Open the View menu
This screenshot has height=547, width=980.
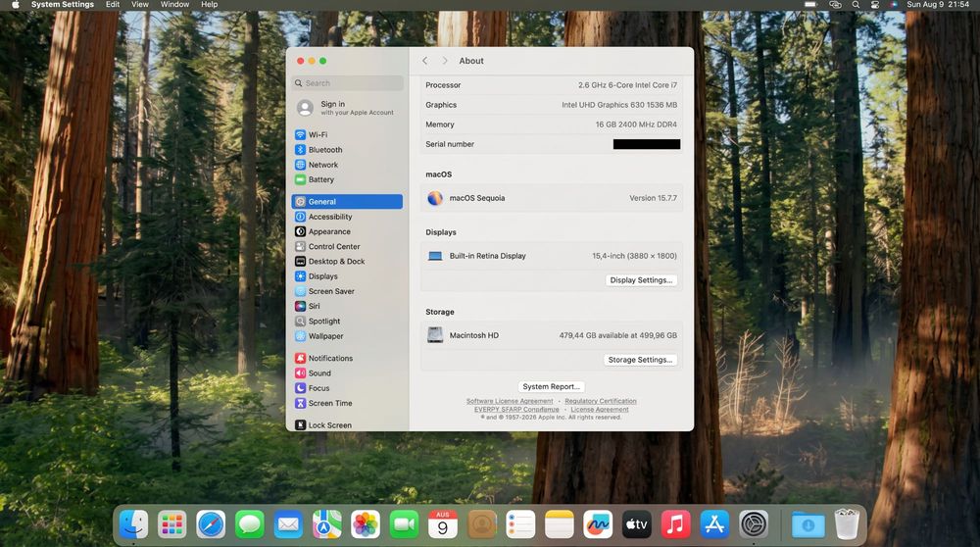pos(140,4)
